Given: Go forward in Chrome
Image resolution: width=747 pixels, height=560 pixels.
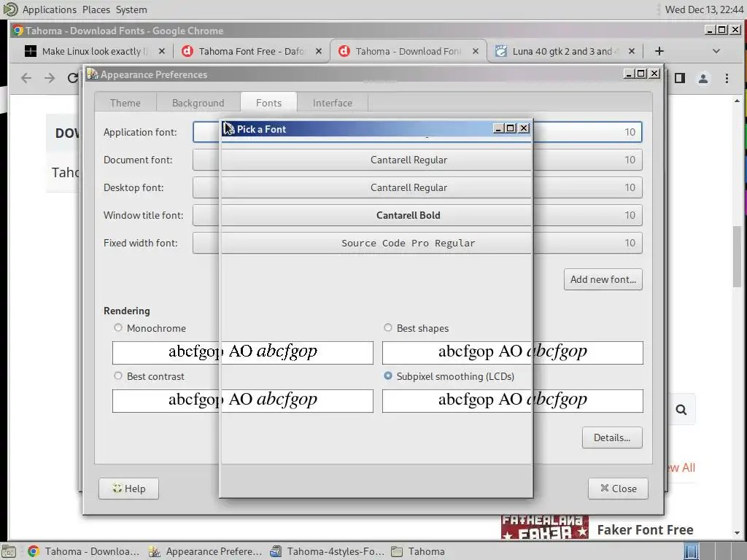Looking at the screenshot, I should [x=50, y=77].
